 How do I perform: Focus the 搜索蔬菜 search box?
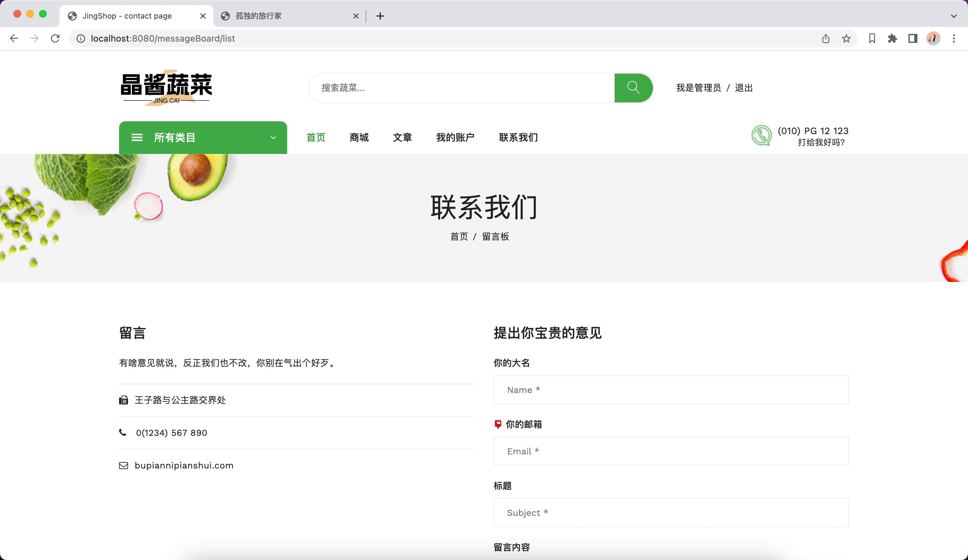[461, 88]
